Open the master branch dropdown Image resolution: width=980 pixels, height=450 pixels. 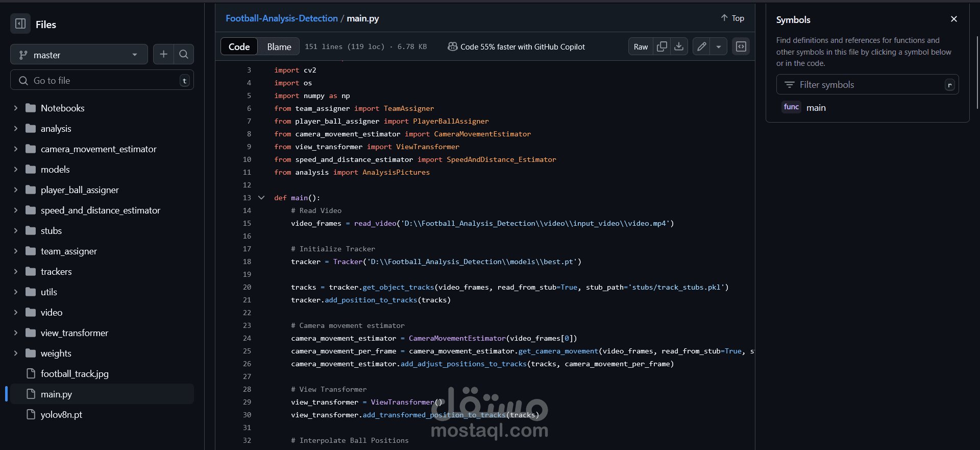coord(79,55)
